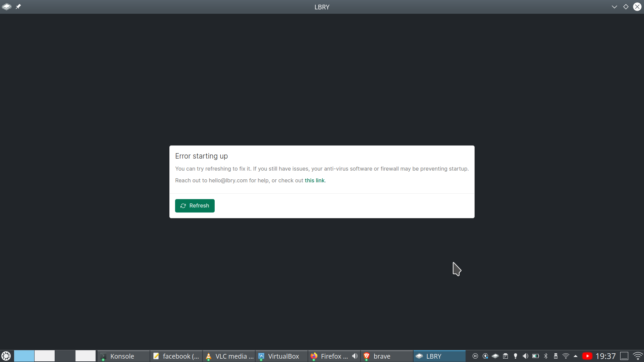The image size is (644, 362).
Task: Open the battery status tray icon
Action: click(x=536, y=356)
